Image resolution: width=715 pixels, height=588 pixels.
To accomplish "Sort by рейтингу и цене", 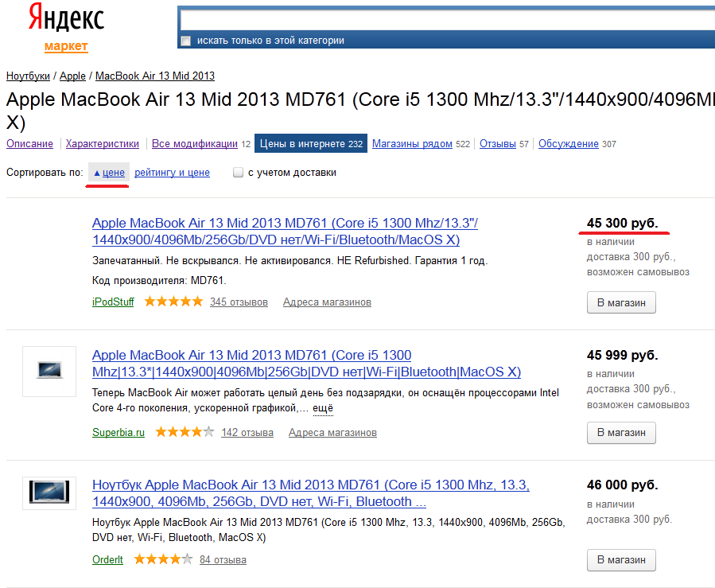I will coord(172,173).
